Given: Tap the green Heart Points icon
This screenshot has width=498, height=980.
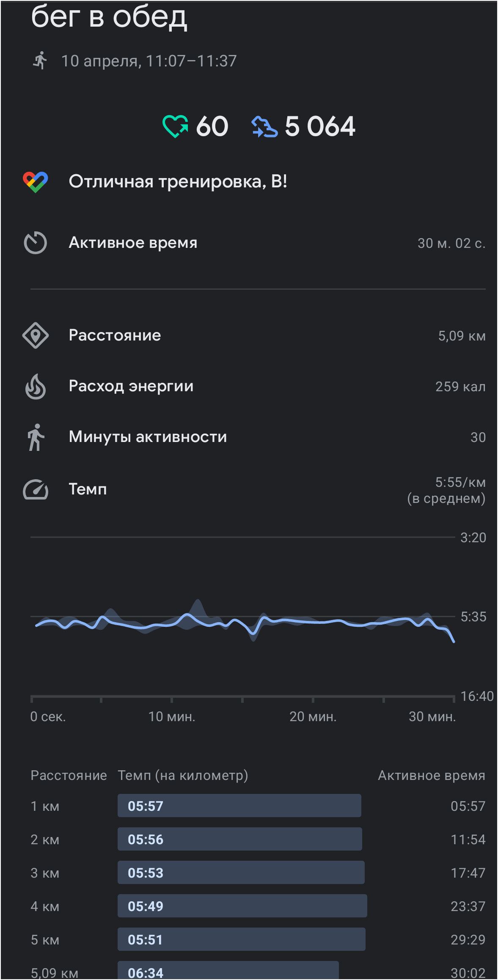Looking at the screenshot, I should click(175, 126).
